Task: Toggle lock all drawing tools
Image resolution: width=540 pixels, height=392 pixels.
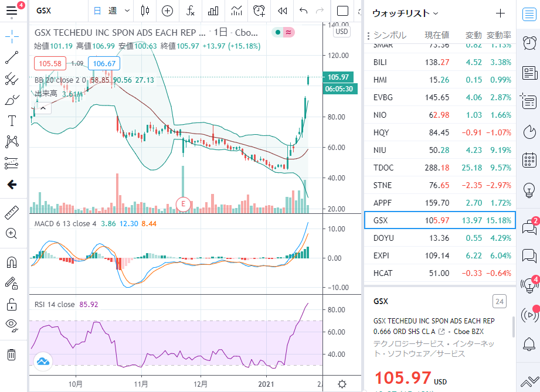Action: pos(12,304)
